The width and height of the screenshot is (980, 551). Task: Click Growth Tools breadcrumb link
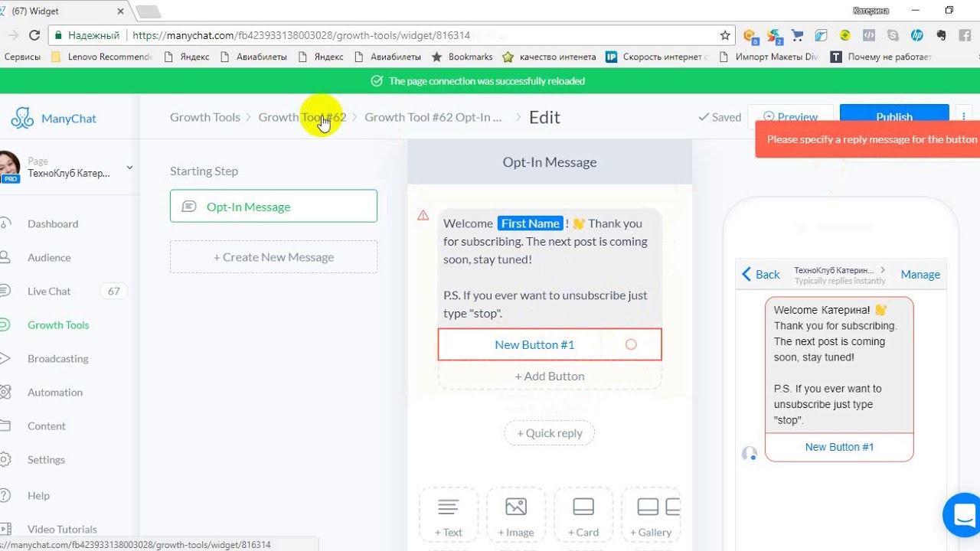[205, 117]
